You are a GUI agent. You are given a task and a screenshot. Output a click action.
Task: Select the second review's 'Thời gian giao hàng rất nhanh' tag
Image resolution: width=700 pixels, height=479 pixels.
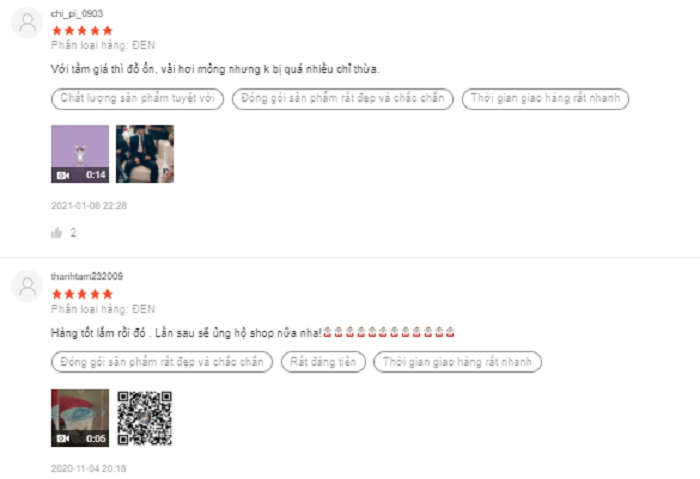coord(458,362)
